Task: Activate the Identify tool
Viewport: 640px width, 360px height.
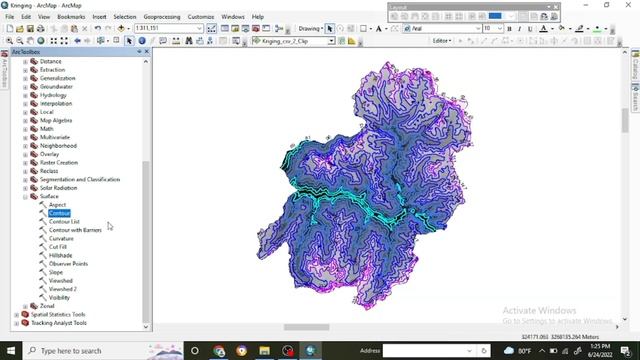Action: 142,41
